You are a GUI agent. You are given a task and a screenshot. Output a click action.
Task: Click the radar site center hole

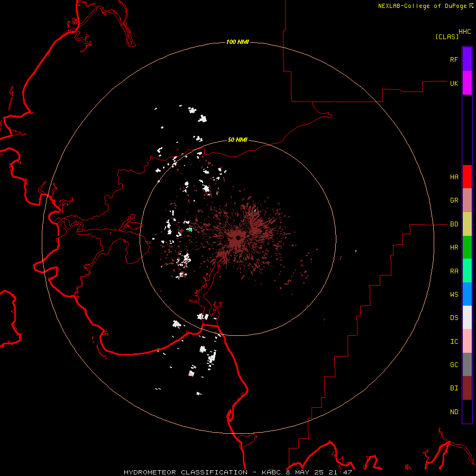pos(239,237)
